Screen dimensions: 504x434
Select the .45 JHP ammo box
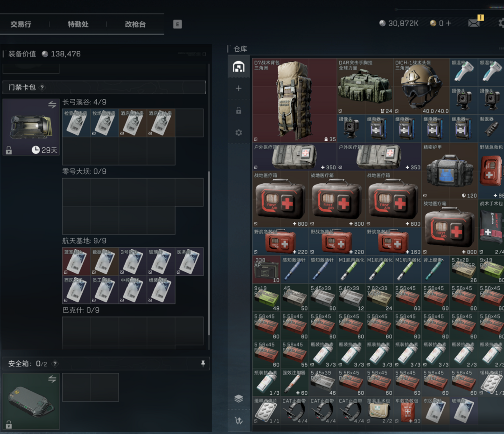pos(294,297)
